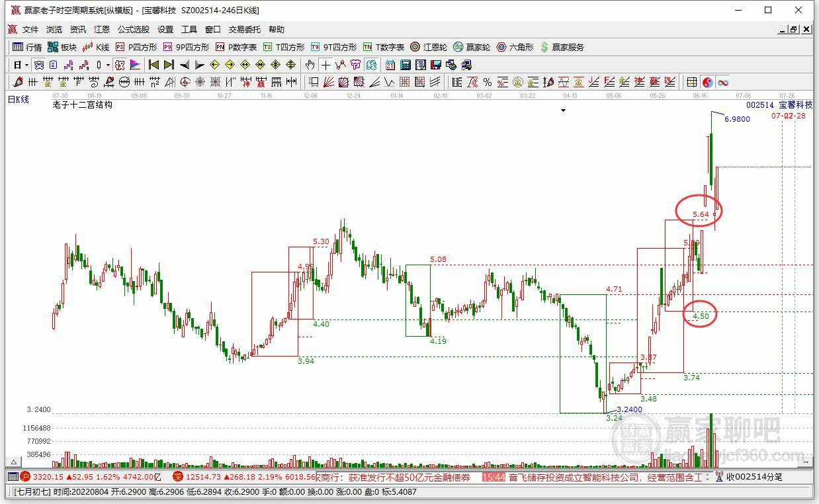Select the pencil drawing tool

[x=17, y=82]
